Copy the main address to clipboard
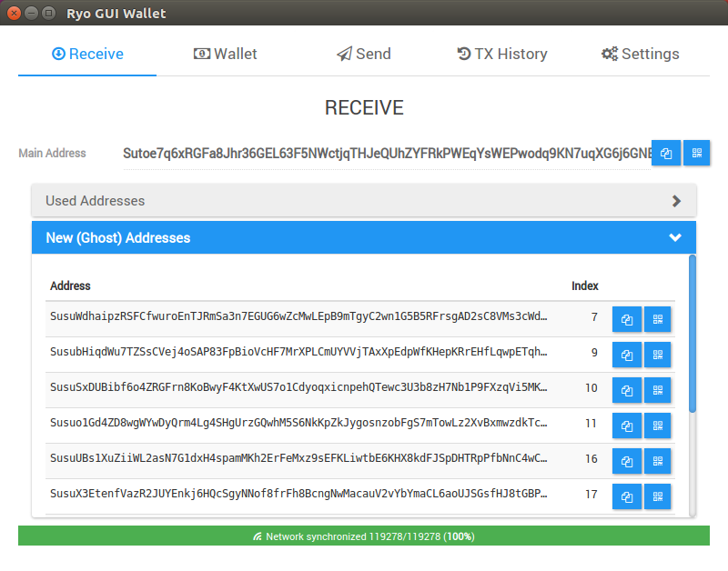728x571 pixels. [x=666, y=153]
